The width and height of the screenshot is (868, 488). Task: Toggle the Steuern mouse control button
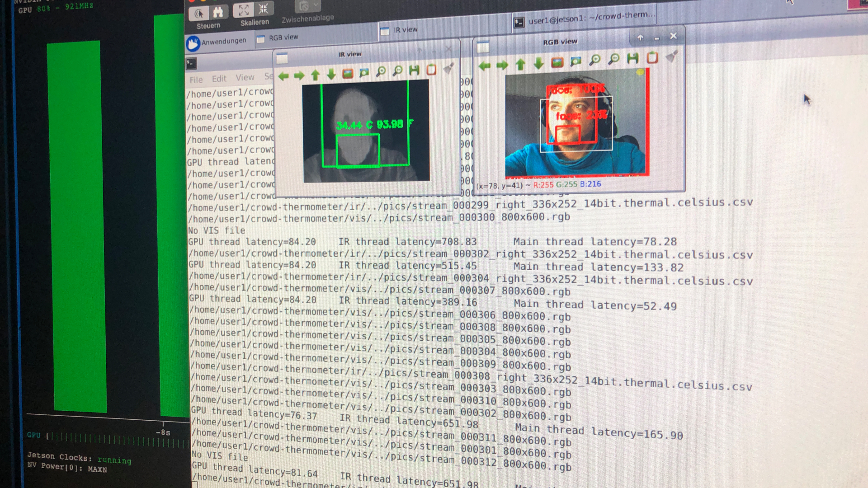[199, 14]
